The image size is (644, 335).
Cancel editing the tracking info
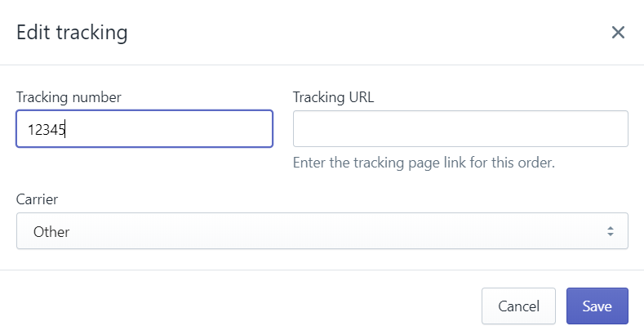(518, 306)
